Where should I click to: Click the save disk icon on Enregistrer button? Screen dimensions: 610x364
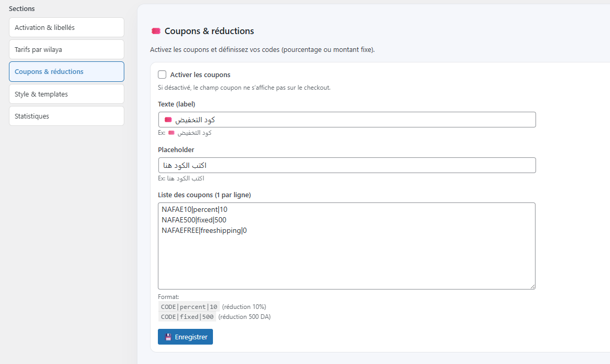pyautogui.click(x=168, y=337)
